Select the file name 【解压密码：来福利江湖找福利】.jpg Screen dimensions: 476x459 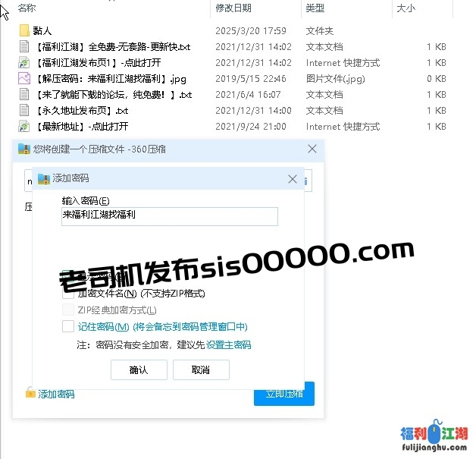tap(111, 79)
